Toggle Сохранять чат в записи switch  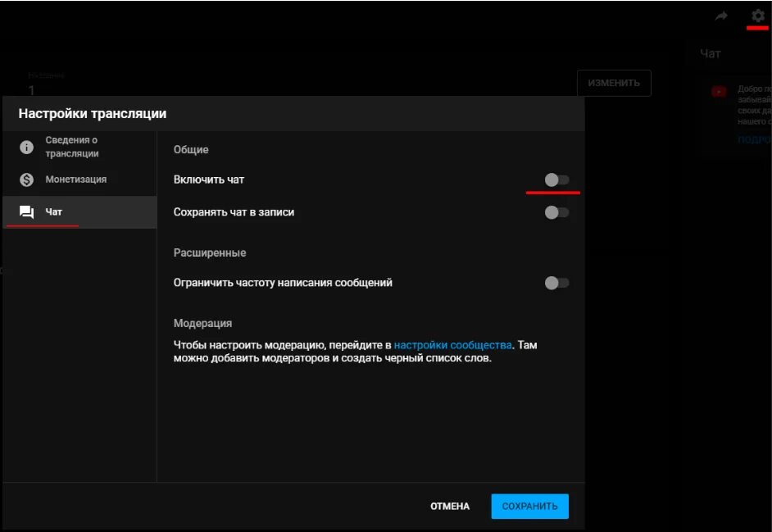click(x=556, y=212)
